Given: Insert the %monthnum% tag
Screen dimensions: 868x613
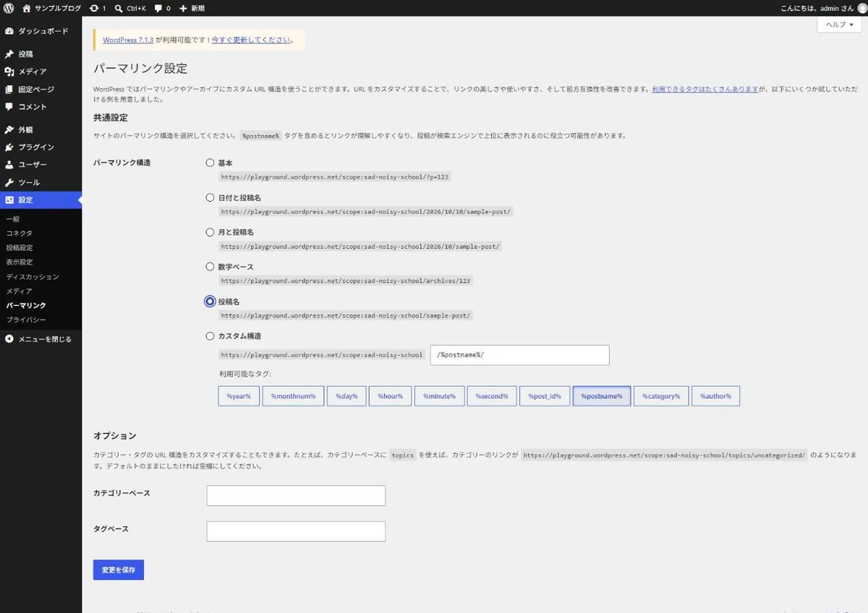Looking at the screenshot, I should pos(293,396).
